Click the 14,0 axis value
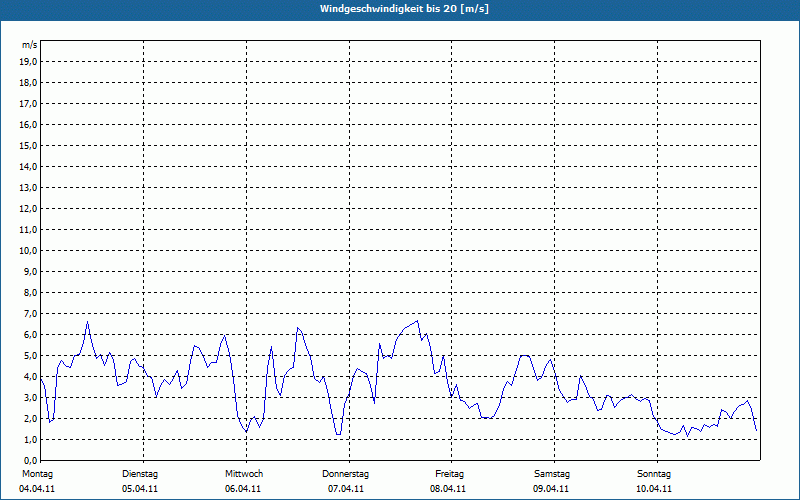 tap(29, 166)
